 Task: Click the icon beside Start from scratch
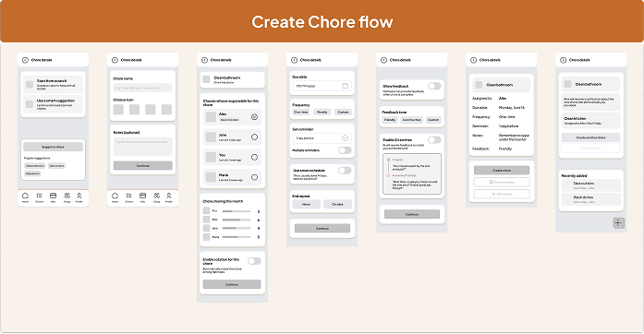[x=30, y=85]
